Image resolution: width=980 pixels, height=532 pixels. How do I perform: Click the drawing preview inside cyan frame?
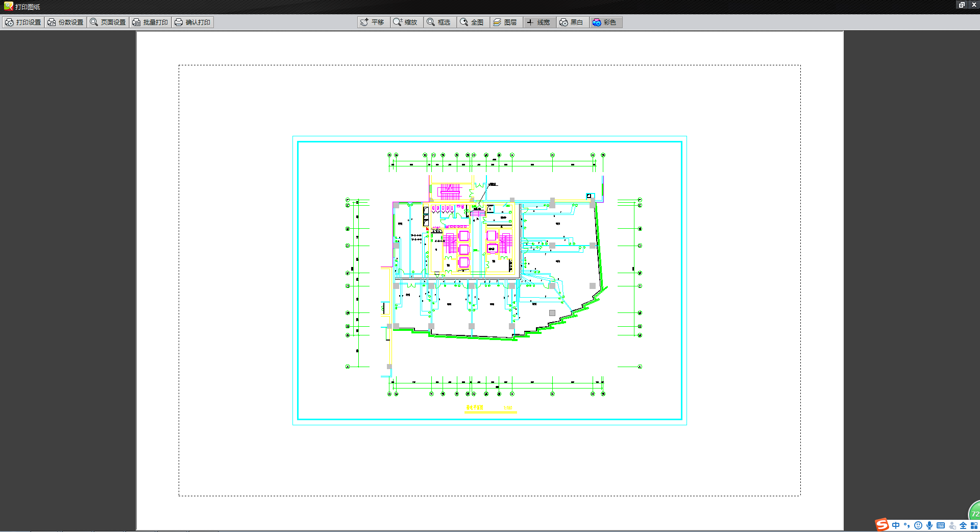489,280
